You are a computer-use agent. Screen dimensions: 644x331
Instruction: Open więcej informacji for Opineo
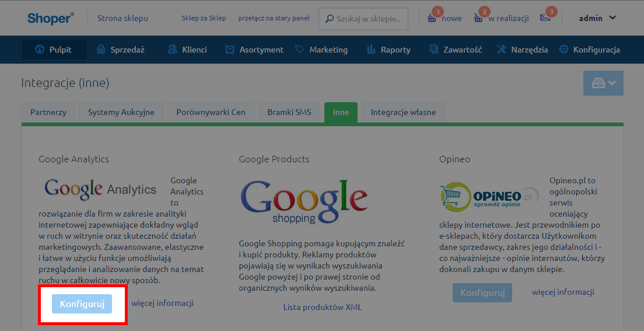pyautogui.click(x=563, y=292)
